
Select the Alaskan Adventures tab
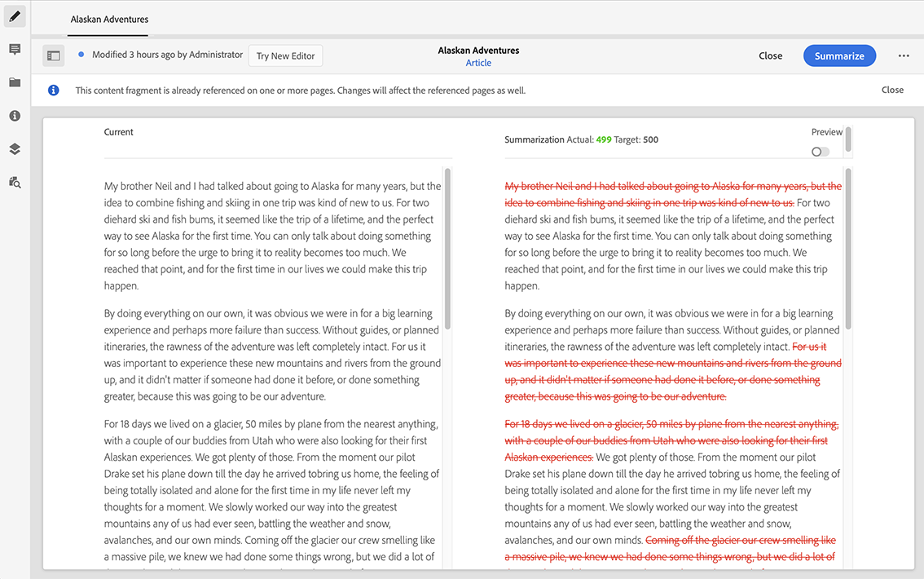(x=110, y=20)
